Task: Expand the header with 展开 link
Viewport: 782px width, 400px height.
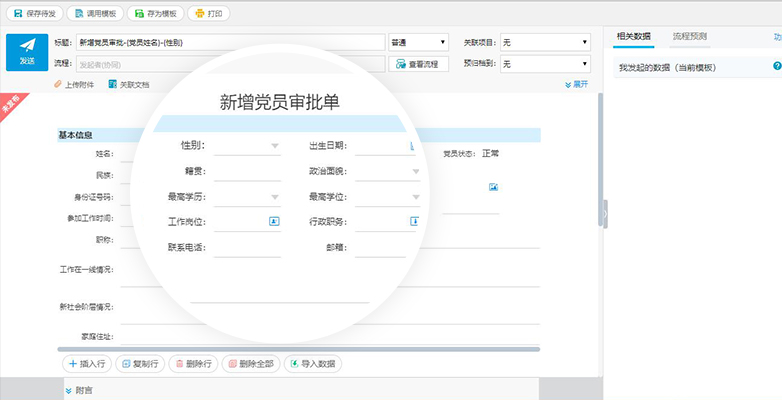Action: (x=576, y=85)
